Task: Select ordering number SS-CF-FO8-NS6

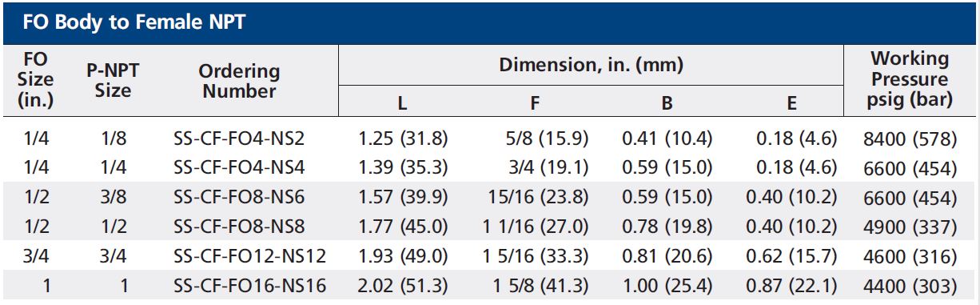Action: [239, 198]
